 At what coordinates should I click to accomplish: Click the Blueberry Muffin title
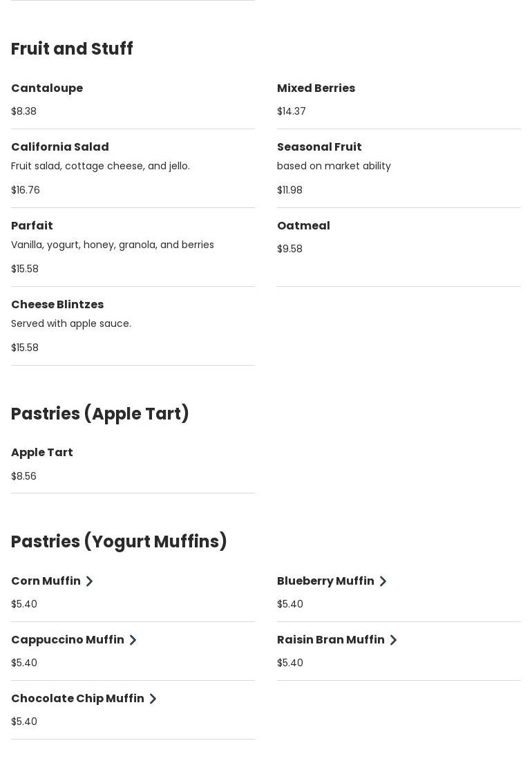[x=325, y=581]
